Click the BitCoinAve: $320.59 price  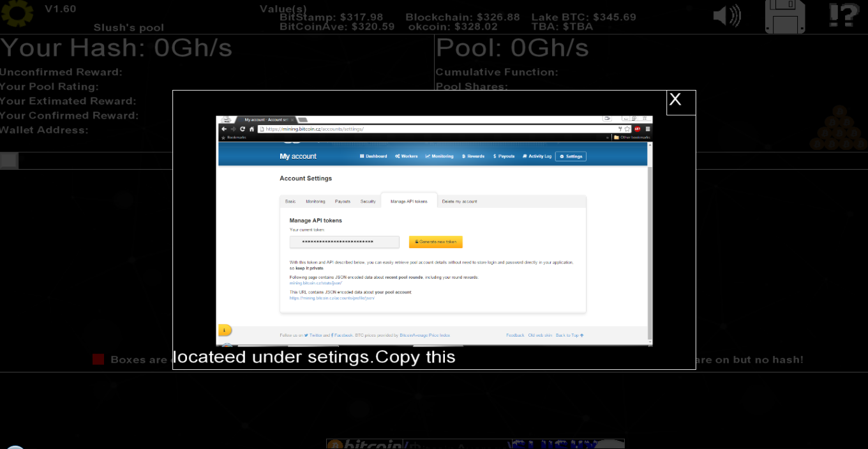point(337,27)
